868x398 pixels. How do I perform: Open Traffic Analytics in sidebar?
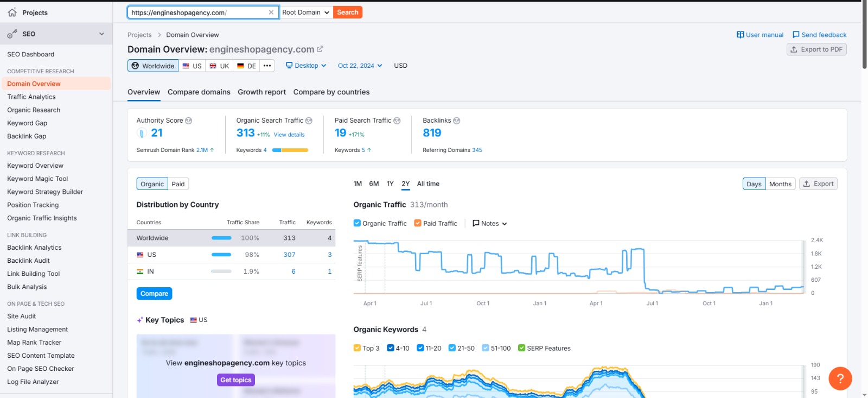coord(31,97)
